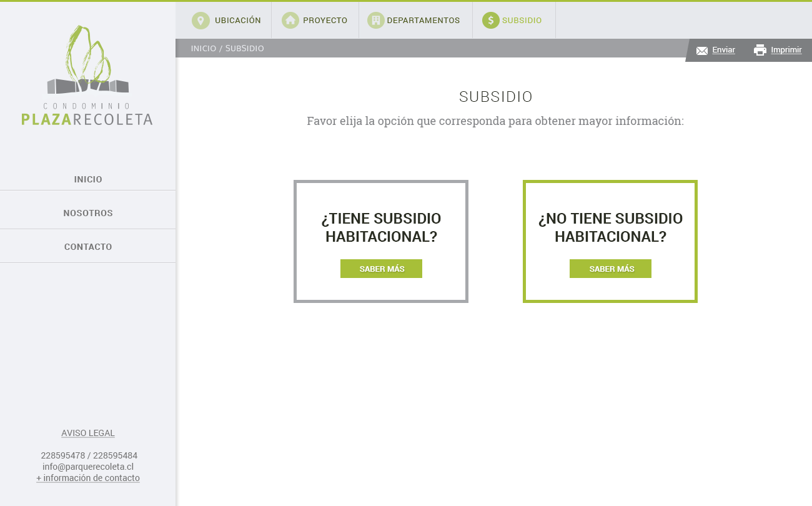This screenshot has height=506, width=812.
Task: Click the Proyecto house icon
Action: pos(290,21)
